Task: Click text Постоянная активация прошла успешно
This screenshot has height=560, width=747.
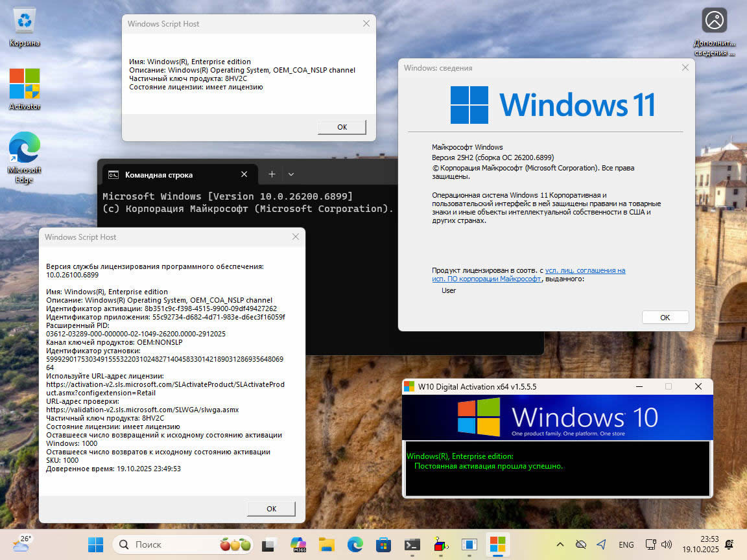Action: coord(489,466)
